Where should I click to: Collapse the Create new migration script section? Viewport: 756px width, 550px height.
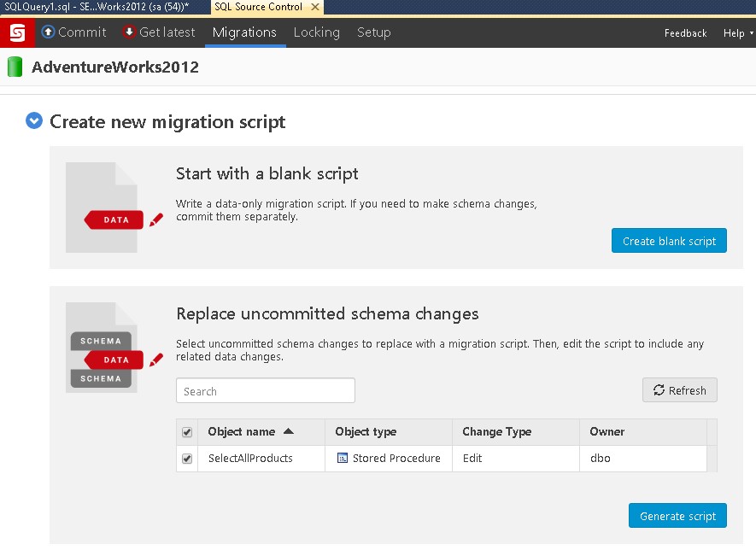34,121
